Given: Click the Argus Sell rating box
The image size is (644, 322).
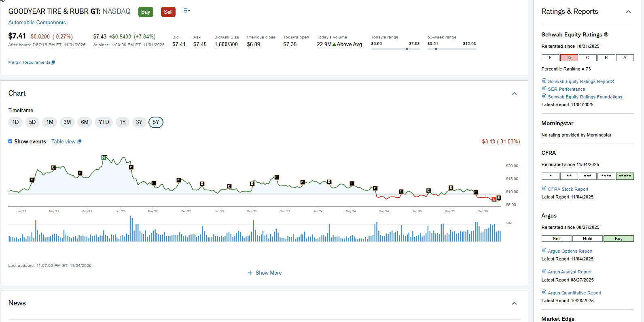Looking at the screenshot, I should (557, 239).
